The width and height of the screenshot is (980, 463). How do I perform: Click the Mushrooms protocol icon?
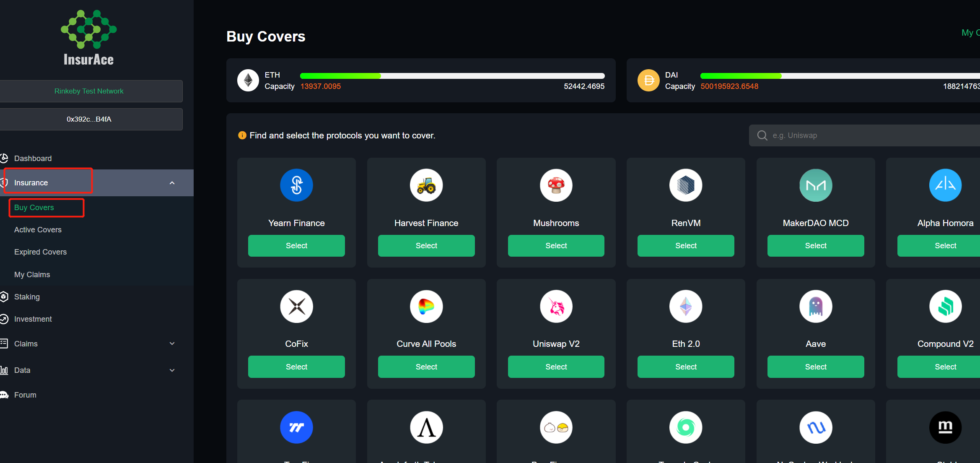click(556, 185)
